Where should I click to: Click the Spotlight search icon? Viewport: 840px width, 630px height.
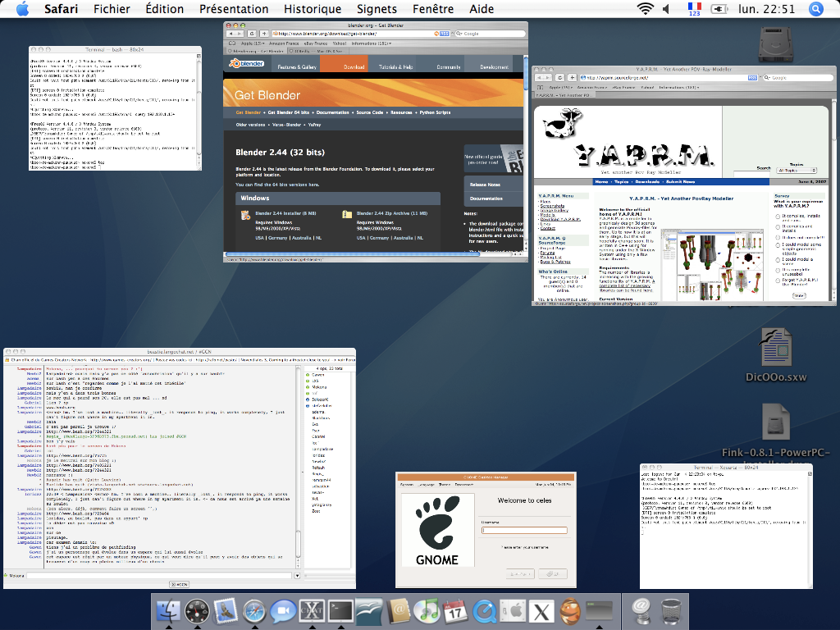[815, 9]
